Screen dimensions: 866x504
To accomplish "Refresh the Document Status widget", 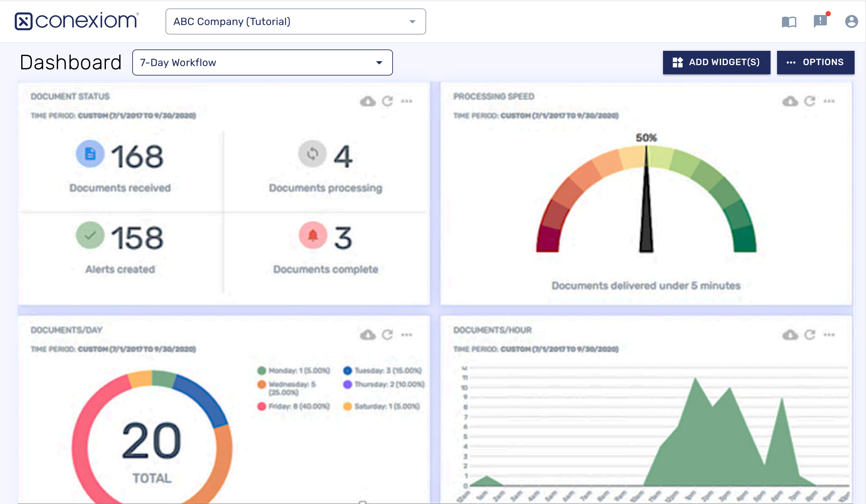I will pos(387,101).
